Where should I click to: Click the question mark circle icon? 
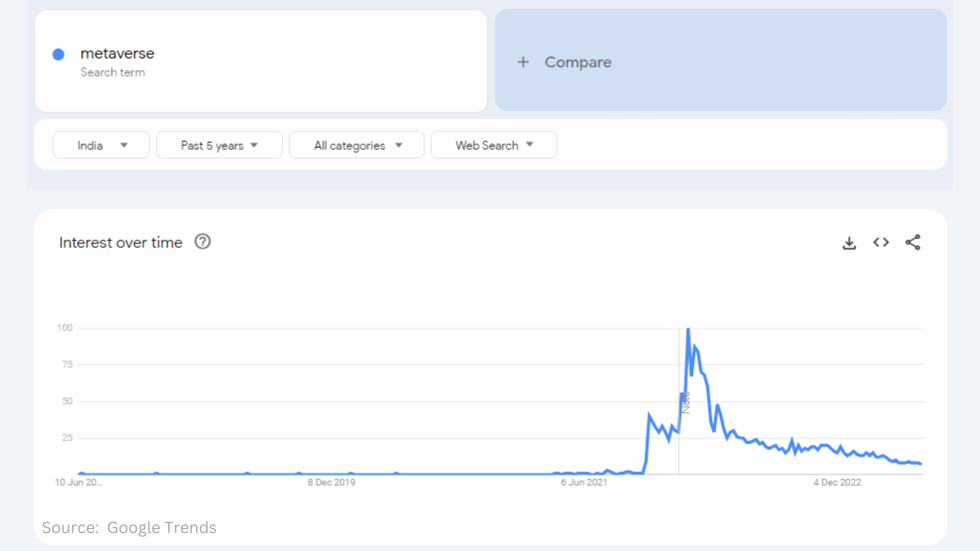click(202, 241)
